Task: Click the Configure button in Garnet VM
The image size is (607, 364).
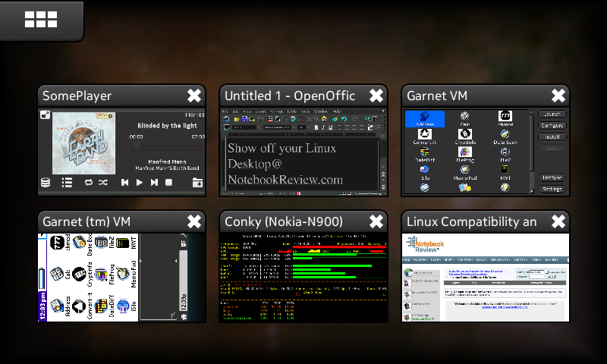Action: point(552,125)
